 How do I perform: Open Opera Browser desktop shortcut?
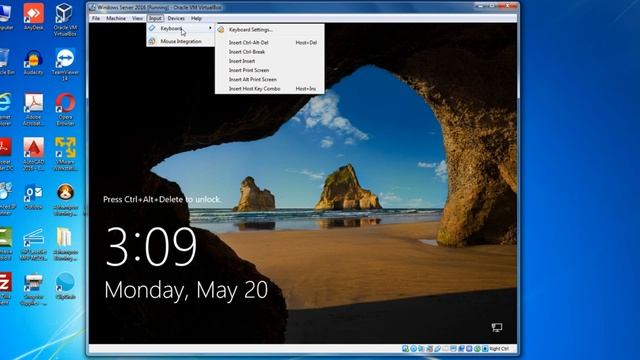65,109
